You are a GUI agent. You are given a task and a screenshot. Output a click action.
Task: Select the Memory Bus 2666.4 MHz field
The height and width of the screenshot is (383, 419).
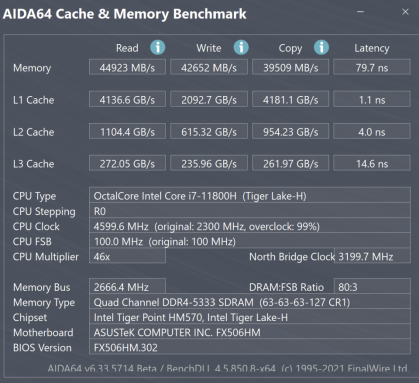point(127,286)
